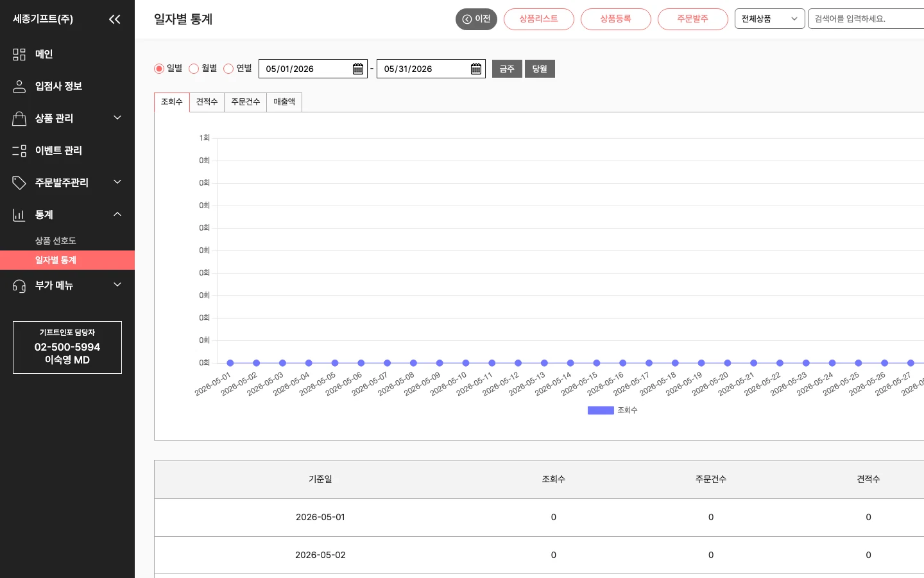Select the 연별 radio button
This screenshot has height=578, width=924.
click(x=228, y=69)
